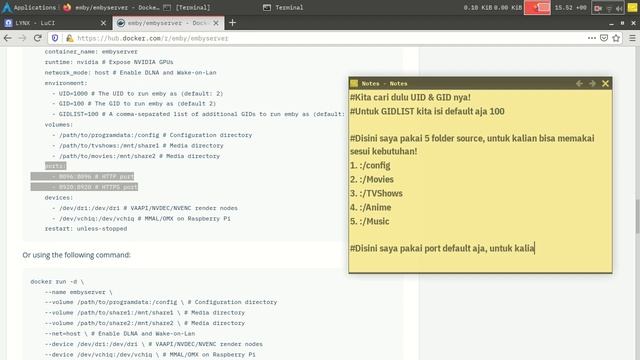Click the volume speaker tray icon
Viewport: 640px width, 360px height.
[x=620, y=8]
